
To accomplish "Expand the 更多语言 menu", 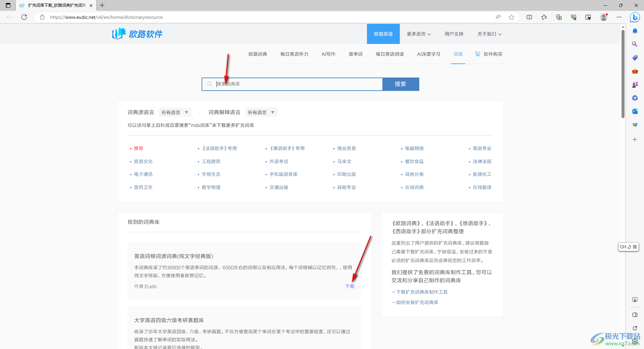I will [x=419, y=34].
